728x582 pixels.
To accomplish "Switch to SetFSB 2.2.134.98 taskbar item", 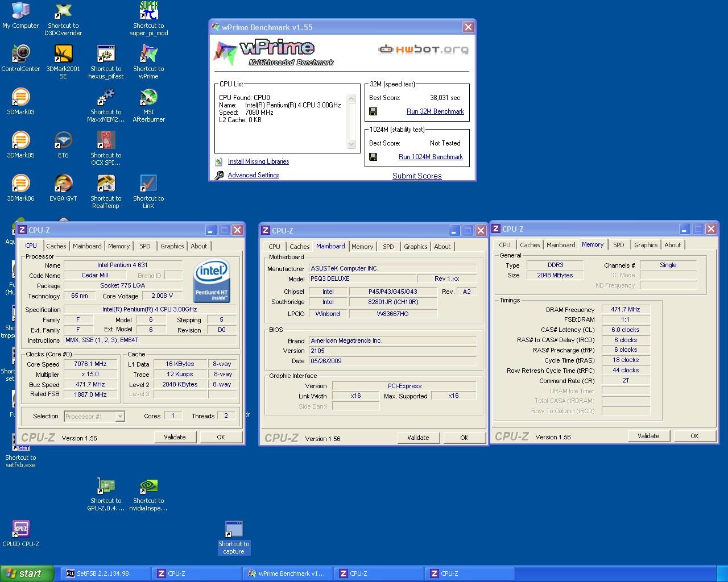I will (105, 573).
